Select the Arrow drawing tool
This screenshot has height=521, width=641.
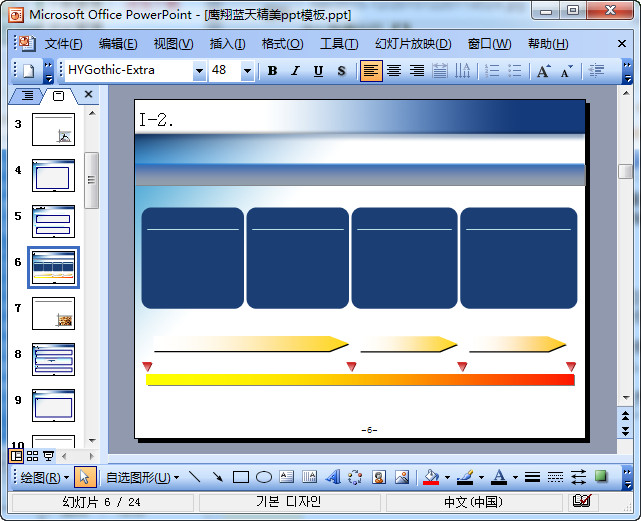(x=217, y=477)
